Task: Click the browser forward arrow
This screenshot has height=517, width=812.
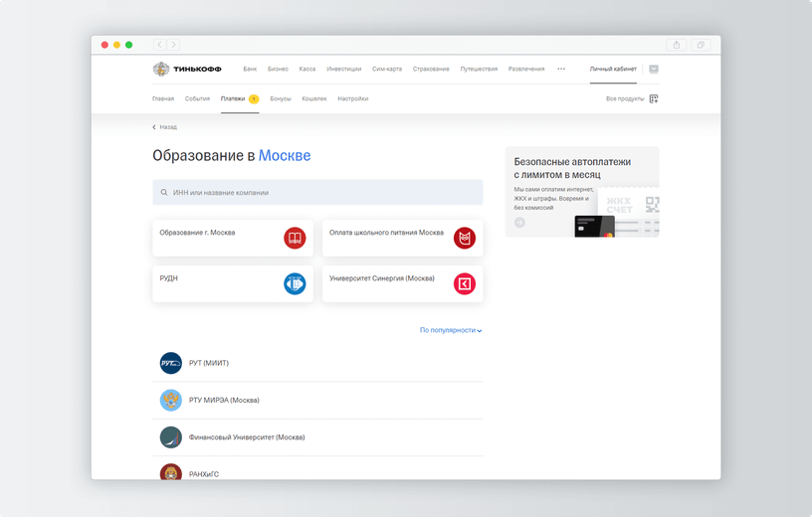Action: pos(173,45)
